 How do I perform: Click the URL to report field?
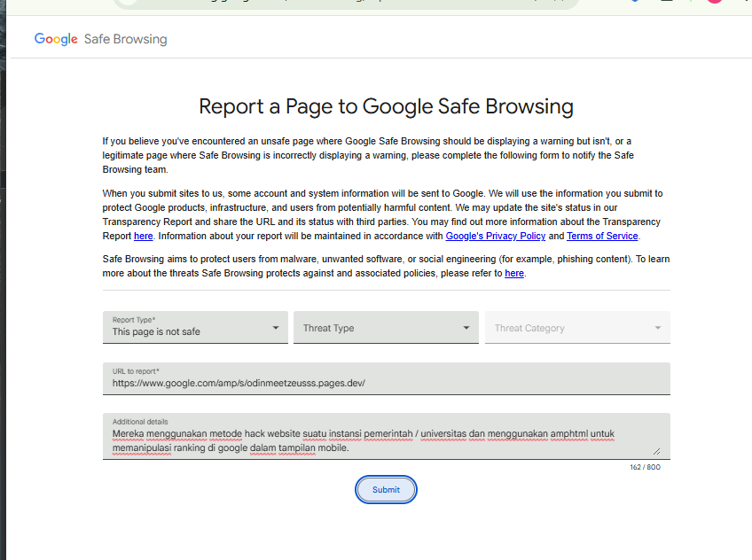click(387, 378)
